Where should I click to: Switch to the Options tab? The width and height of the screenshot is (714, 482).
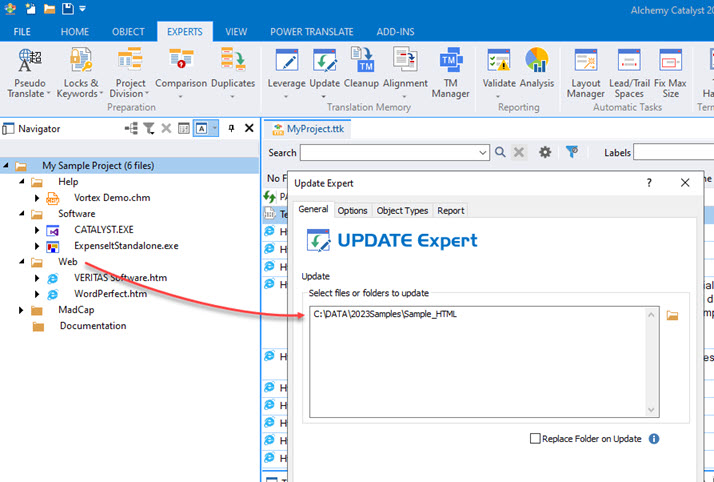pyautogui.click(x=352, y=210)
